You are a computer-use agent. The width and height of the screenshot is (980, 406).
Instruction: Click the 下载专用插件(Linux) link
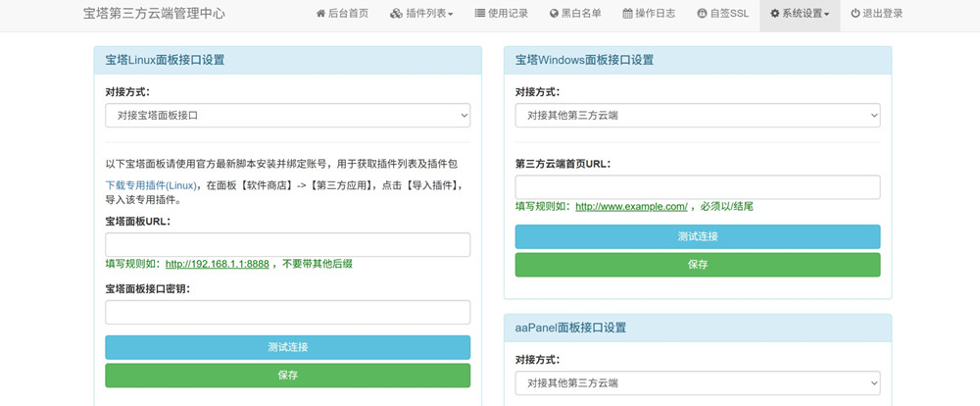click(x=152, y=184)
